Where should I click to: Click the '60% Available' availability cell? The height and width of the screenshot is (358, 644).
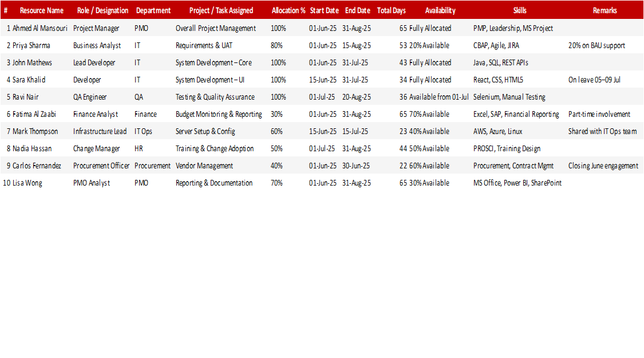(x=429, y=166)
